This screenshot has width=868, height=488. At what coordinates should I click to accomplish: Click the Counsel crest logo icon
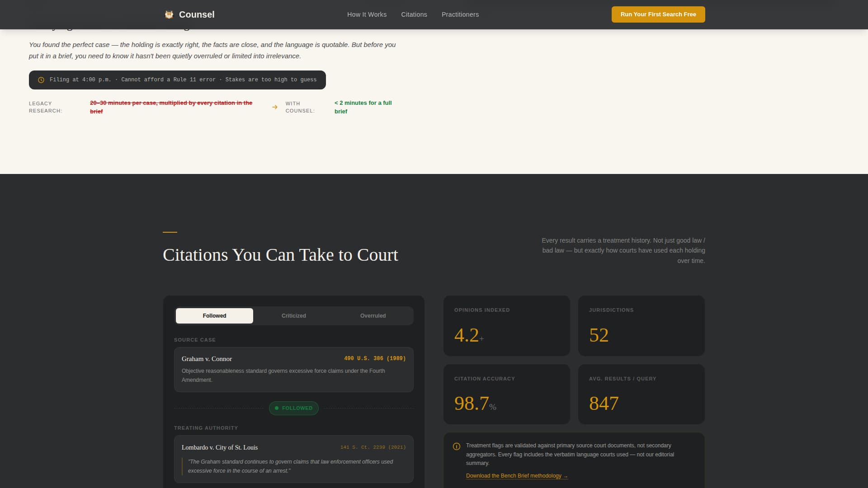click(169, 14)
